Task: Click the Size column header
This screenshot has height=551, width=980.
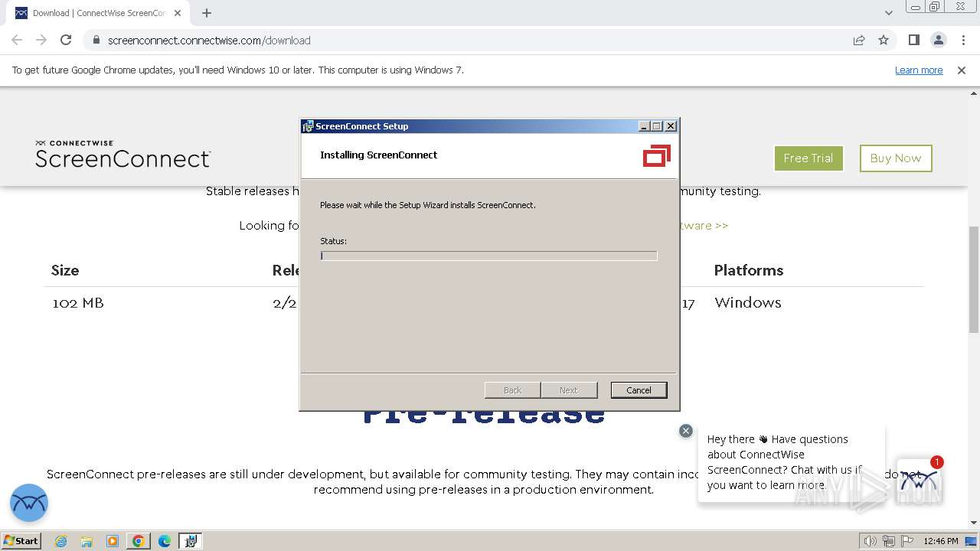Action: tap(65, 270)
